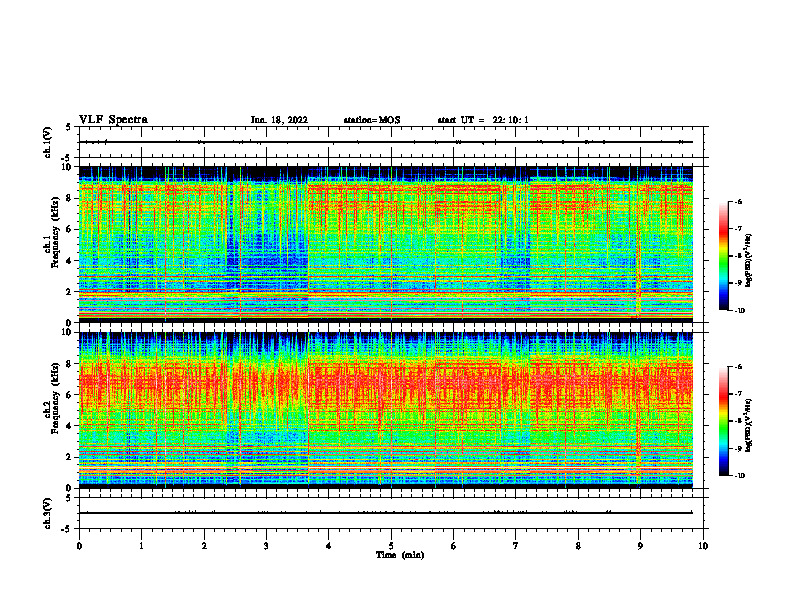Click tick label 3 on the Time axis
Viewport: 792px width, 612px height.
(266, 546)
